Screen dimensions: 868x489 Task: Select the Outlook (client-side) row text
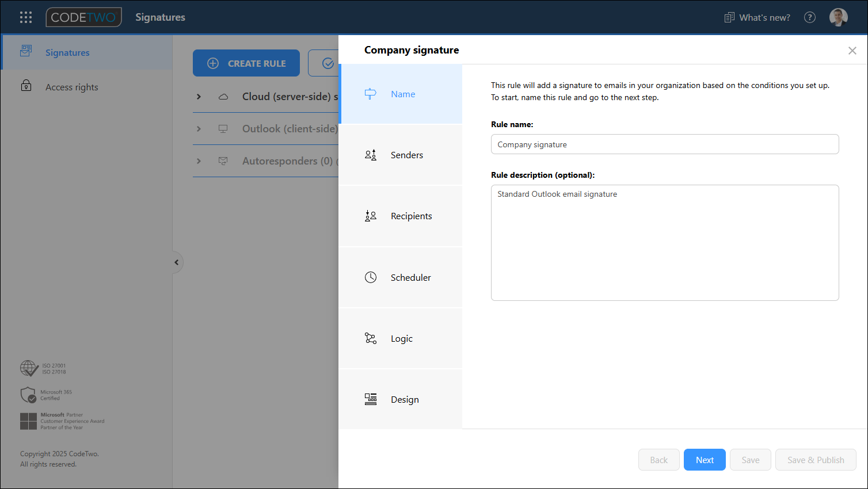290,129
